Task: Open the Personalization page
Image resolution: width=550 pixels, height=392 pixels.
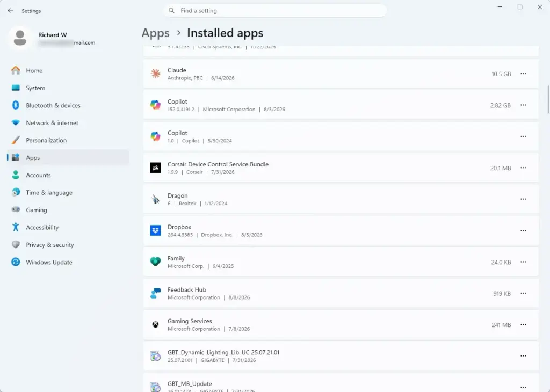Action: (x=68, y=140)
